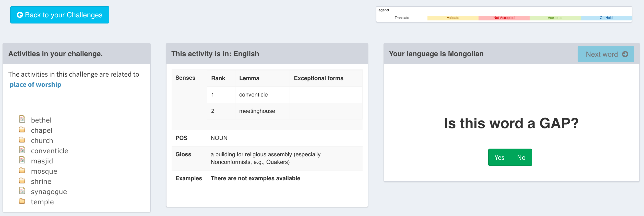644x216 pixels.
Task: Answer No to the GAP question
Action: click(521, 157)
